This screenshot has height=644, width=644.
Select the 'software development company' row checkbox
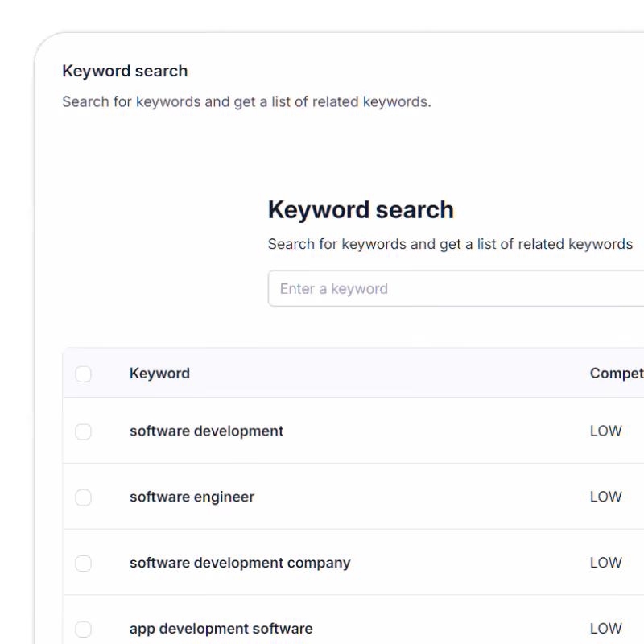[84, 563]
